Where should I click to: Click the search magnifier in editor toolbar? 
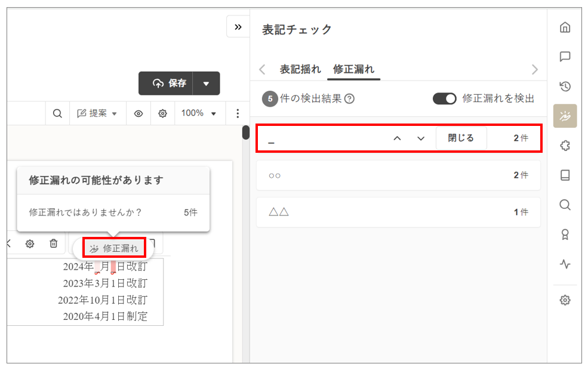[57, 113]
